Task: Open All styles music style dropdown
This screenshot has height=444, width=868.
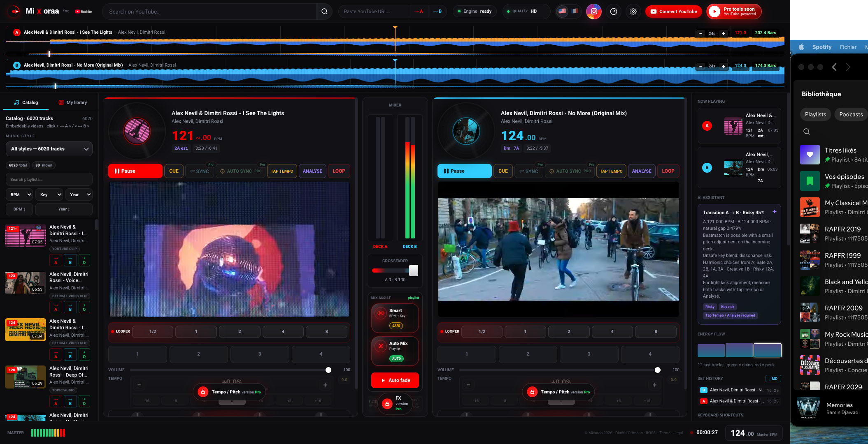Action: pos(49,149)
